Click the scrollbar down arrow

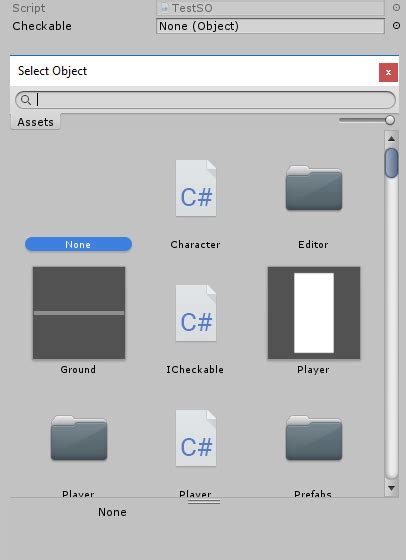pyautogui.click(x=391, y=488)
